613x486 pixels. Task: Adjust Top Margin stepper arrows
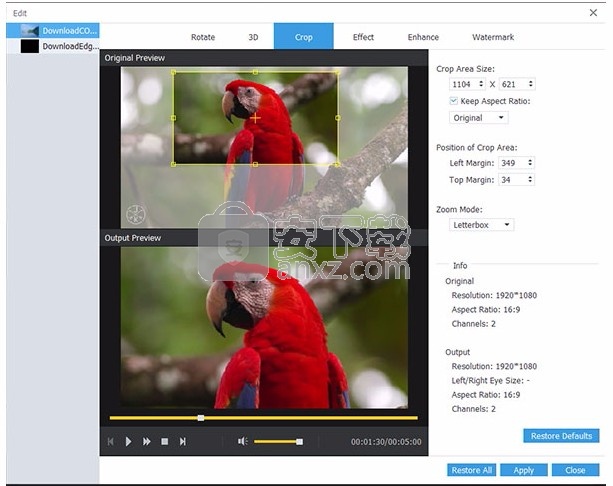click(x=530, y=179)
